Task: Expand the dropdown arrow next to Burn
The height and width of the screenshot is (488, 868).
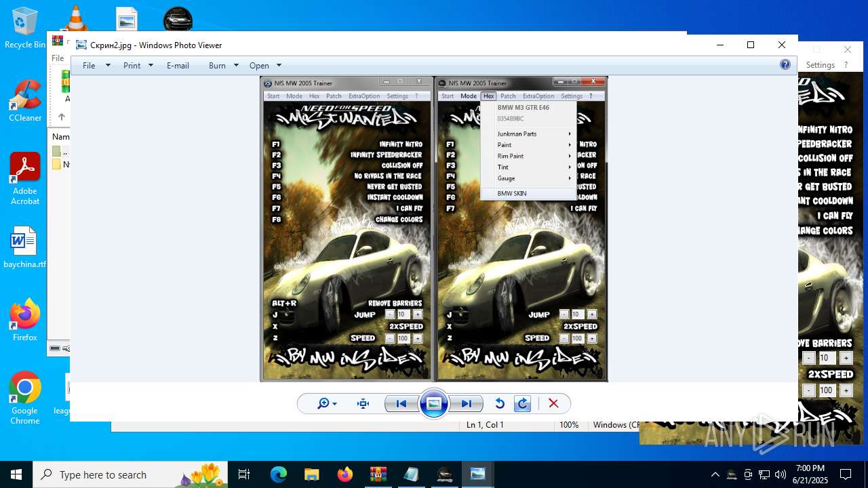Action: click(x=236, y=65)
